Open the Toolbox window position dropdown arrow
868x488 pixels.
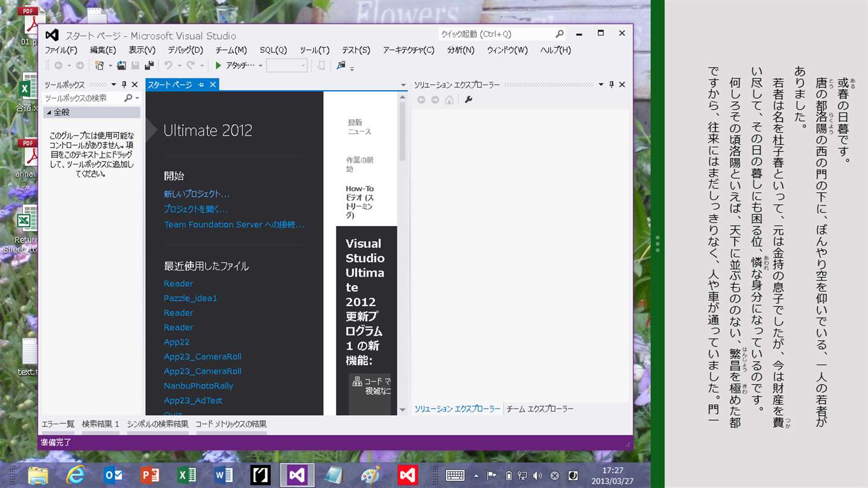point(113,85)
